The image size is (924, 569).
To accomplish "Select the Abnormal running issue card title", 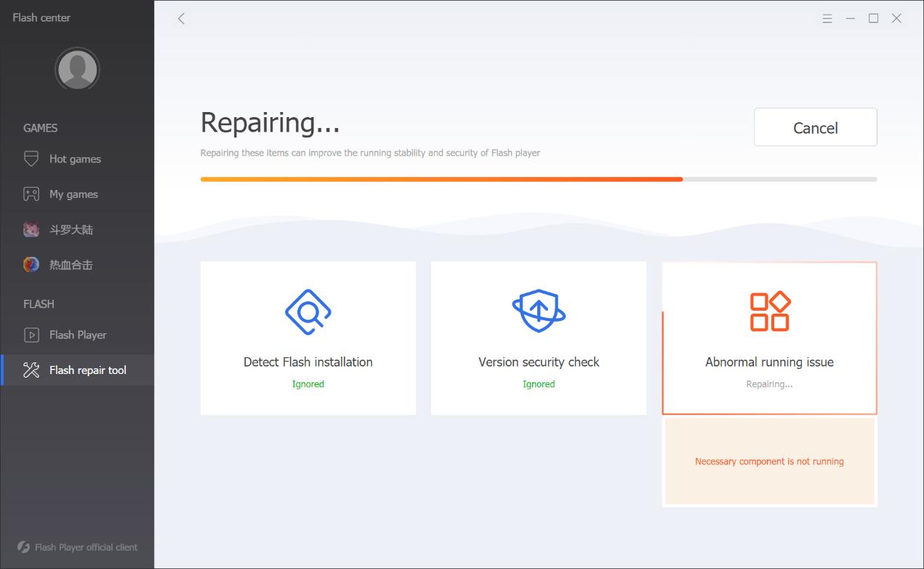I will (x=769, y=362).
